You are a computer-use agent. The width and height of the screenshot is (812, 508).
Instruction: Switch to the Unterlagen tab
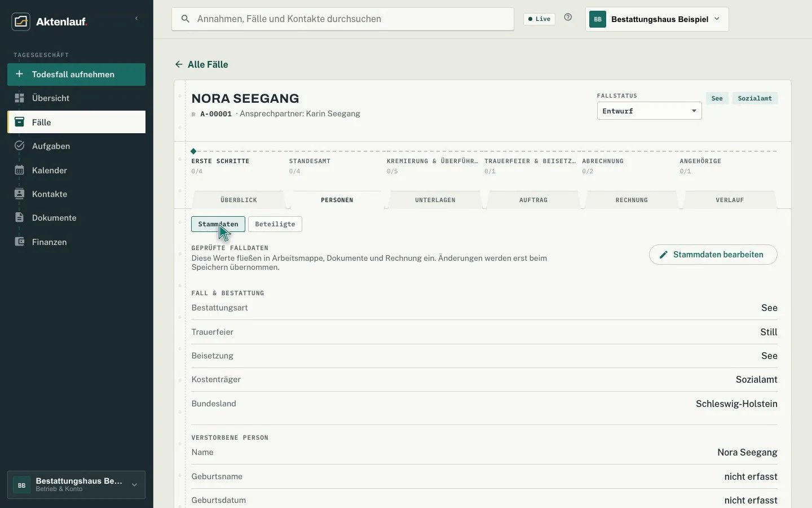435,200
